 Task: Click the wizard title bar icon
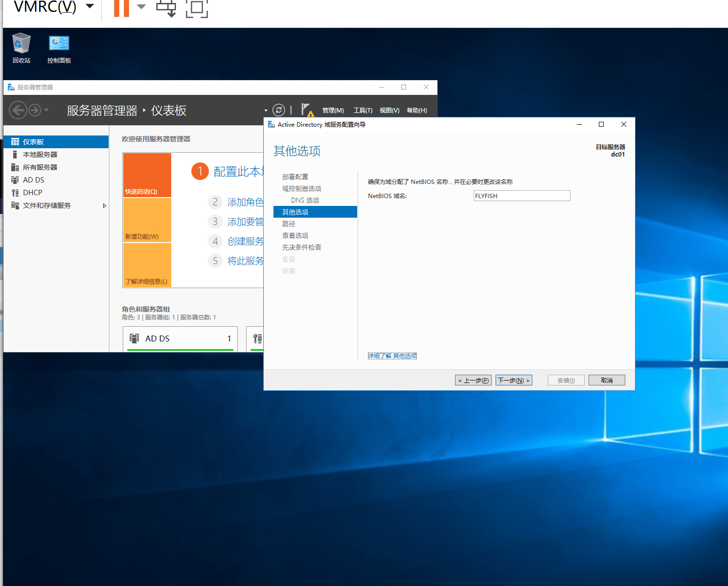tap(272, 125)
